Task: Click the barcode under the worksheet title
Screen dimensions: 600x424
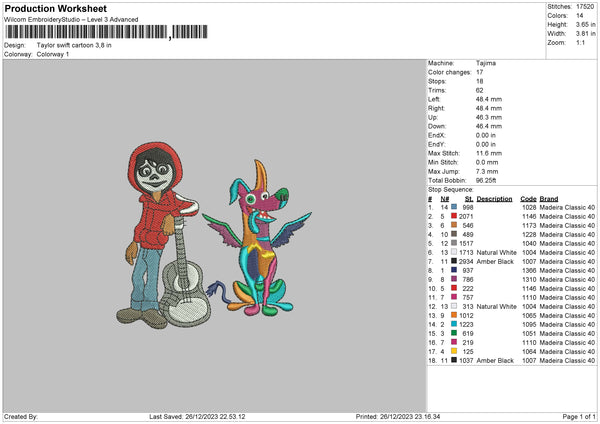Action: pyautogui.click(x=106, y=32)
